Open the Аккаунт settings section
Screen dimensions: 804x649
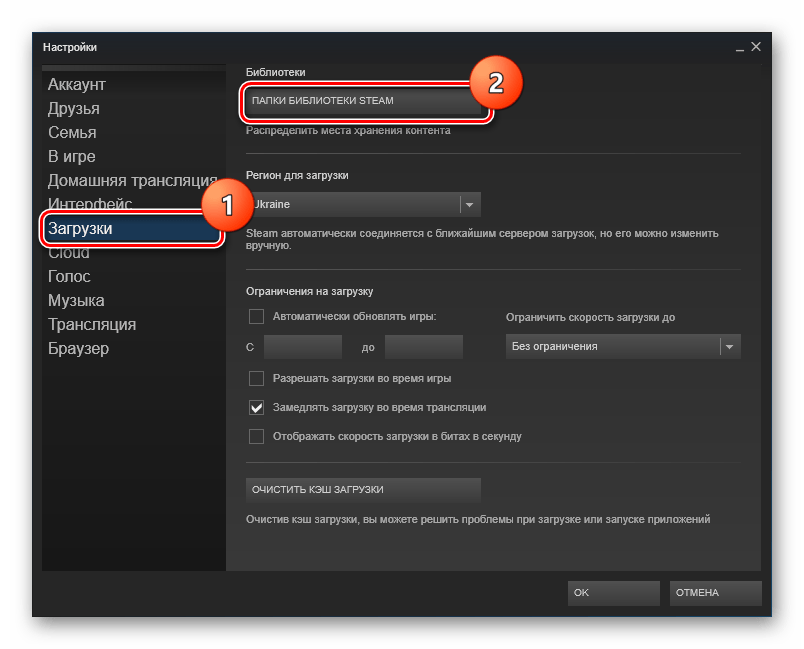[77, 85]
